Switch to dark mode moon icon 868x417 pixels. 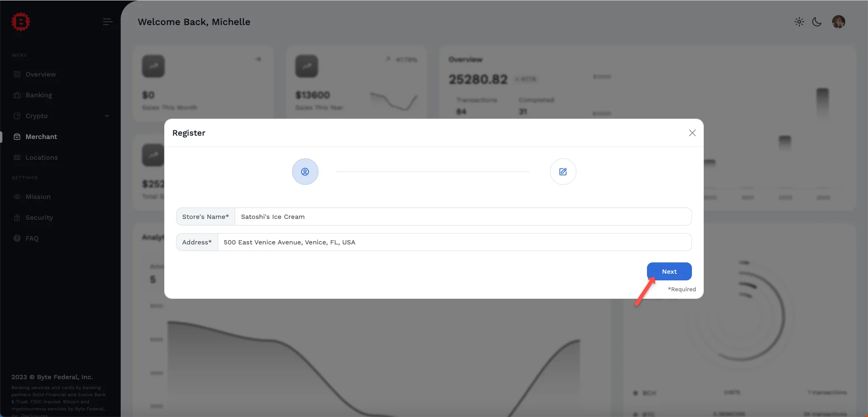[817, 22]
